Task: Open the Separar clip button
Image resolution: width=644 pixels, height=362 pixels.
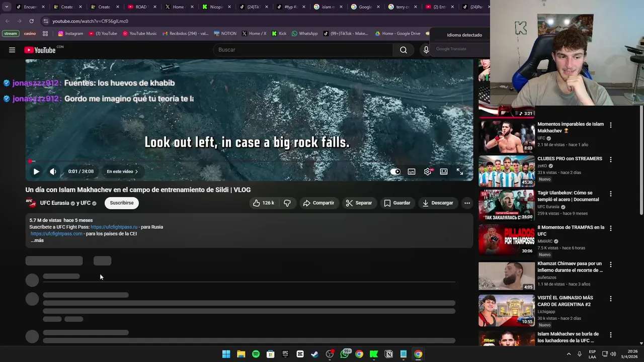Action: pos(359,203)
